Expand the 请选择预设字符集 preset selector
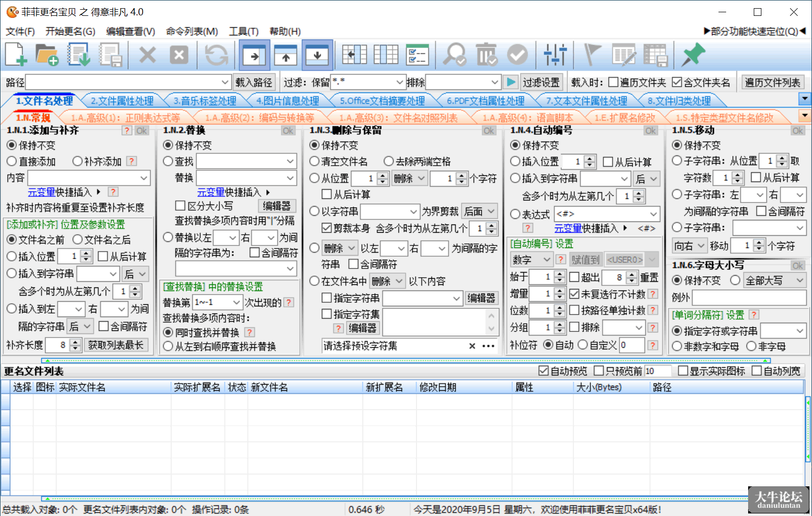This screenshot has width=812, height=516. click(488, 346)
